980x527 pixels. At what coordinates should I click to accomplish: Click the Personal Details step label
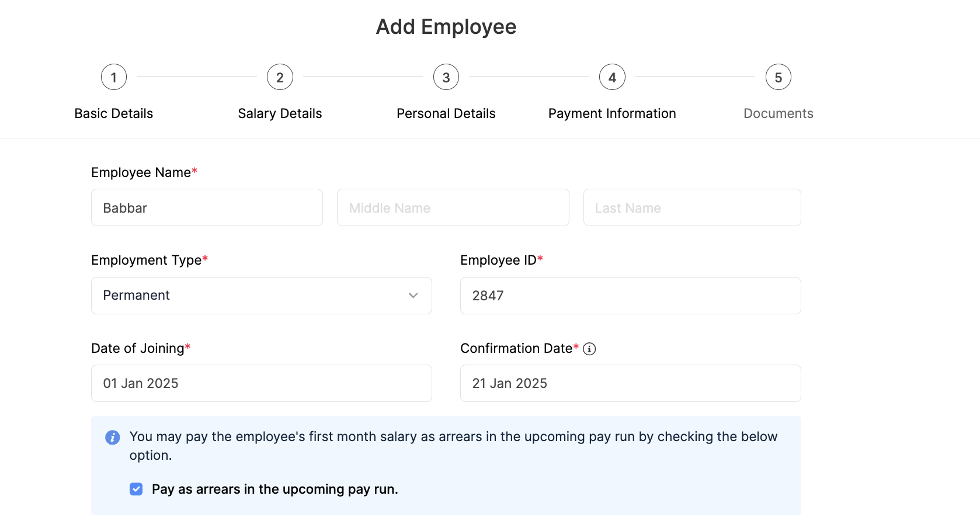[446, 113]
